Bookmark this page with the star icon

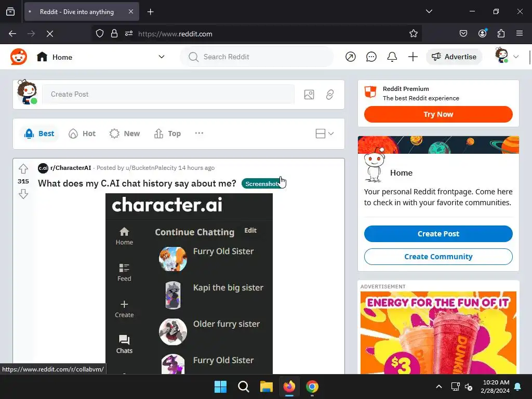coord(413,34)
